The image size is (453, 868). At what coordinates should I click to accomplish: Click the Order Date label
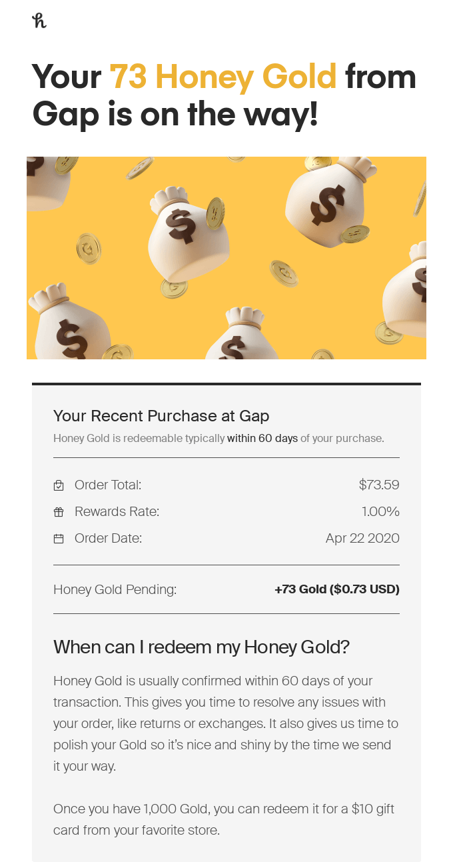pos(108,538)
